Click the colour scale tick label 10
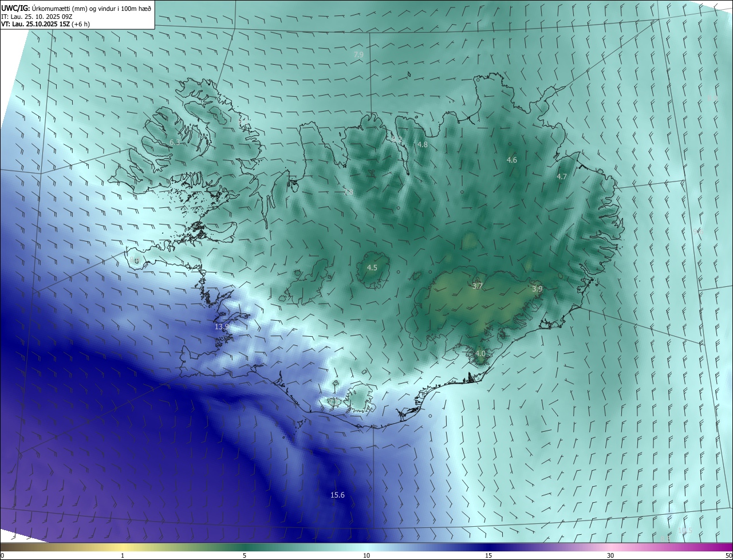This screenshot has width=733, height=560. [x=366, y=555]
